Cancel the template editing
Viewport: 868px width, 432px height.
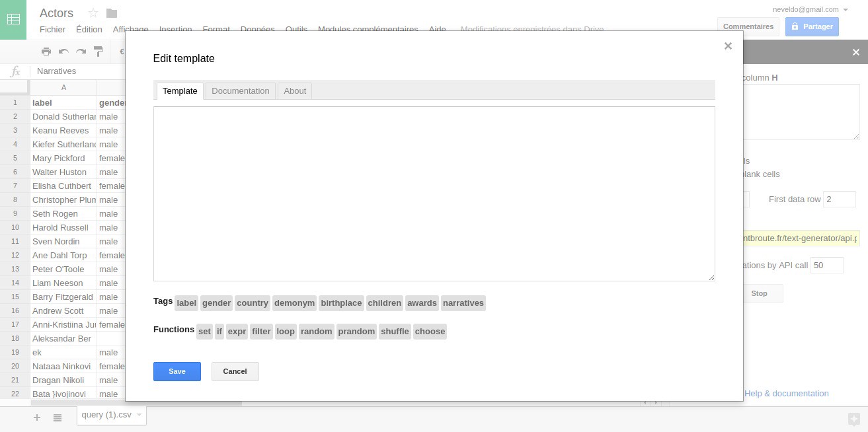pyautogui.click(x=235, y=371)
